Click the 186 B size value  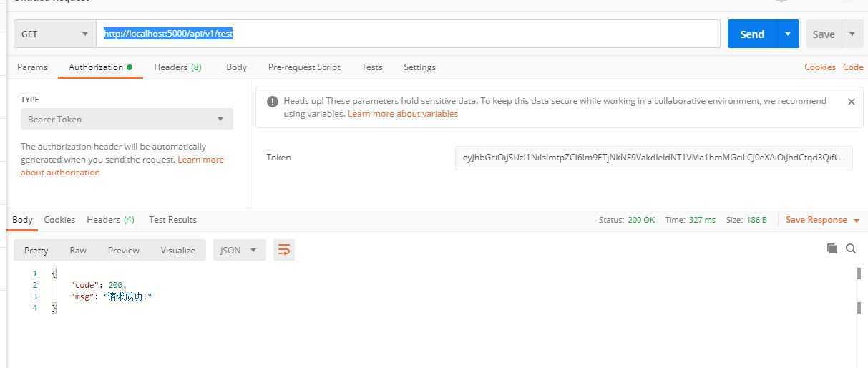tap(756, 220)
